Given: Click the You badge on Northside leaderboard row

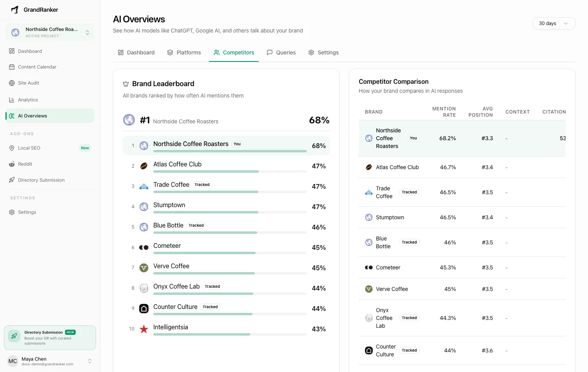Looking at the screenshot, I should [x=237, y=144].
